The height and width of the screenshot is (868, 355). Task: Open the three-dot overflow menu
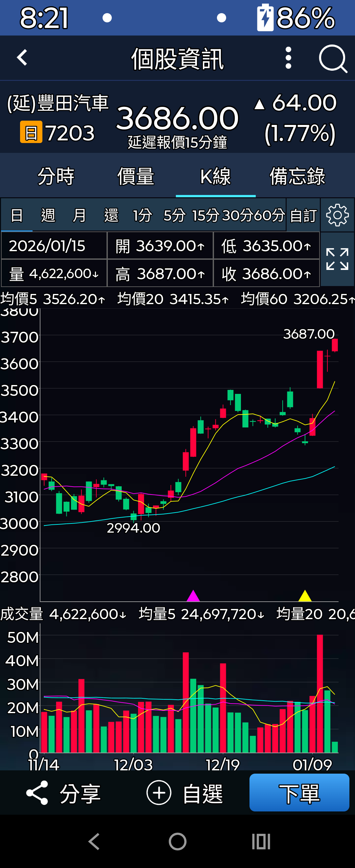[288, 58]
